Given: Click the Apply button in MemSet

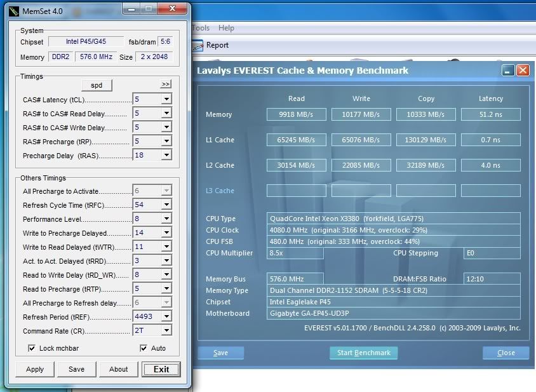Looking at the screenshot, I should 35,369.
